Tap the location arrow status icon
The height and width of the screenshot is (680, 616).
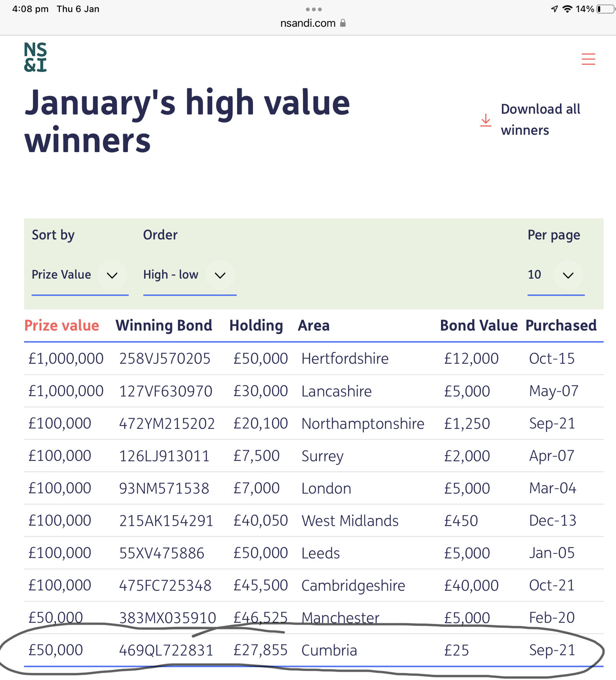pos(554,9)
